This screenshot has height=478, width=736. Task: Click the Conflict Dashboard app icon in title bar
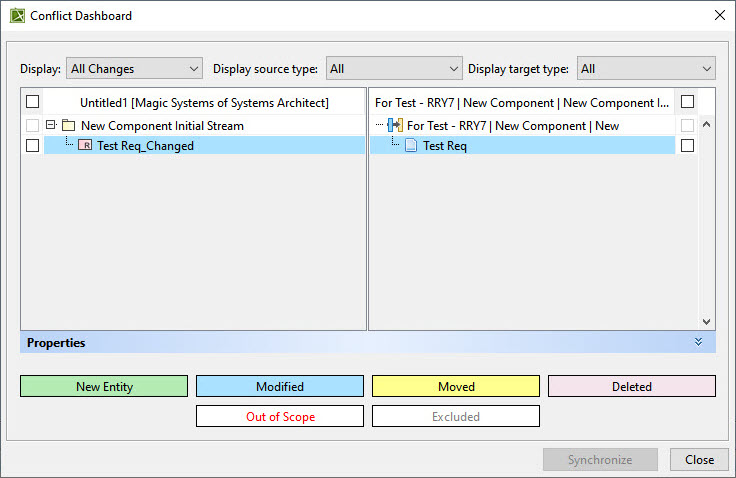17,15
